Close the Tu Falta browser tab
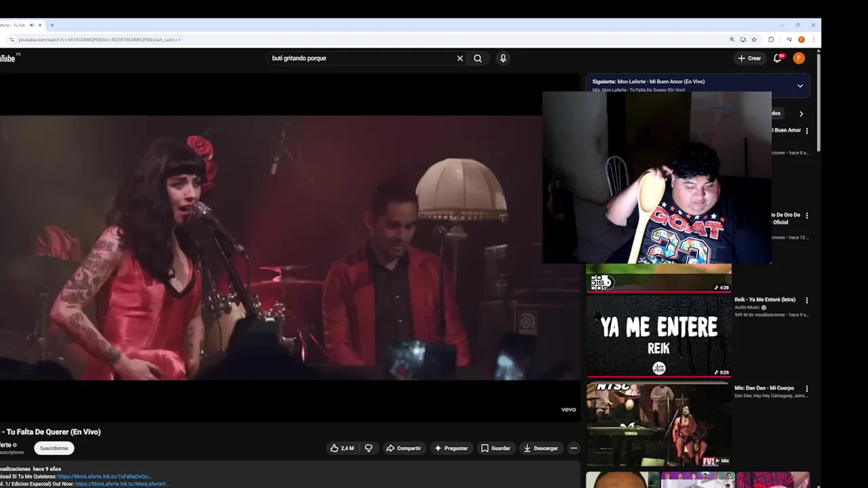Image resolution: width=868 pixels, height=488 pixels. (40, 25)
